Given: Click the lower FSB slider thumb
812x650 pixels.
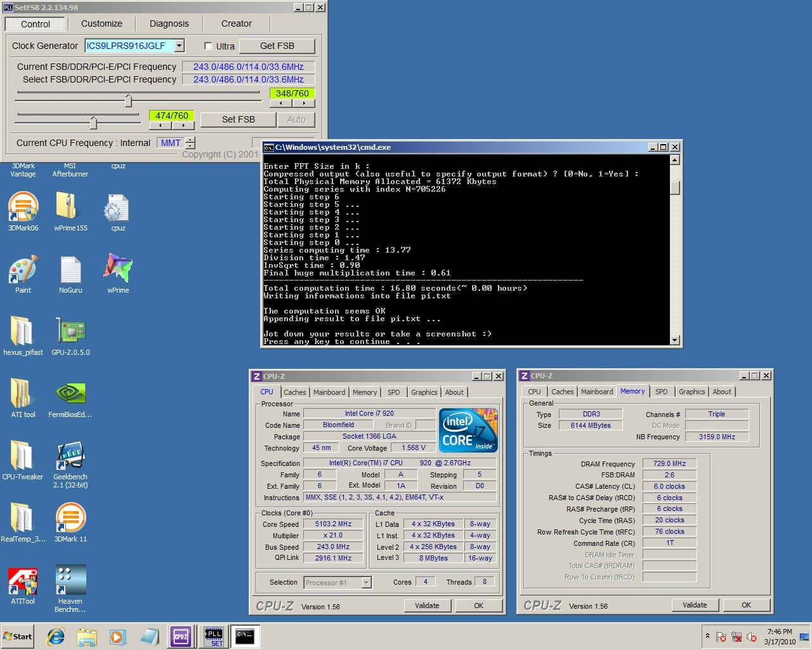Looking at the screenshot, I should (93, 123).
